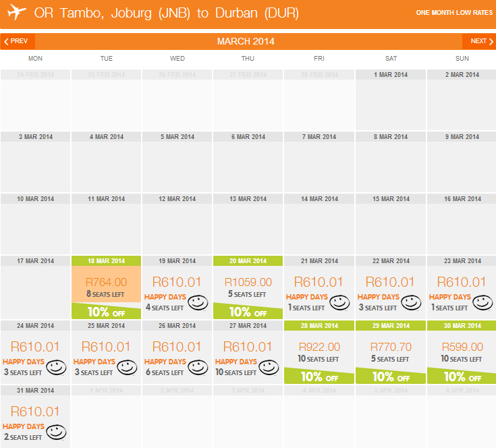Click the 1 MAR 2014 date header

tap(391, 75)
